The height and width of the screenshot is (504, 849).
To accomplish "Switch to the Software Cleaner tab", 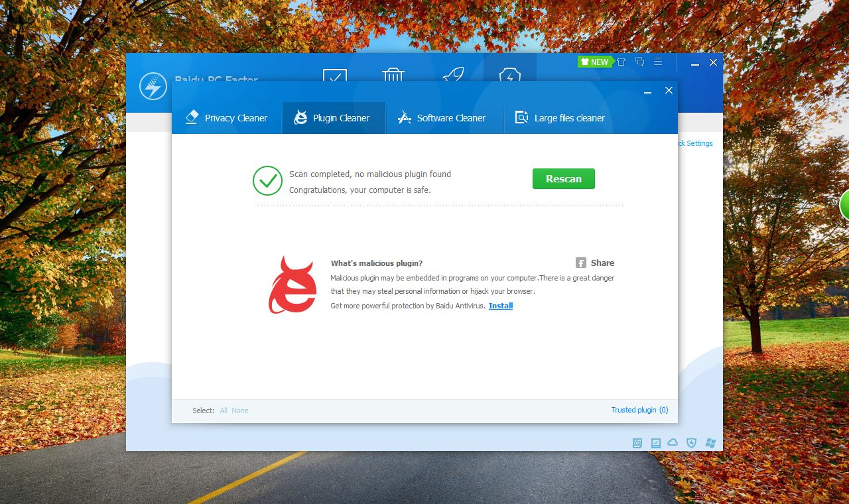I will pyautogui.click(x=444, y=118).
